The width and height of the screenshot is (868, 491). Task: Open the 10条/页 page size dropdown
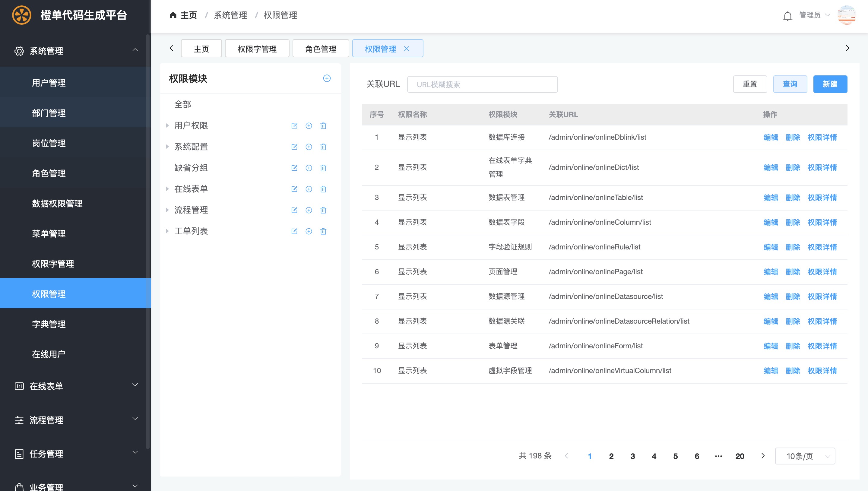[x=805, y=456]
